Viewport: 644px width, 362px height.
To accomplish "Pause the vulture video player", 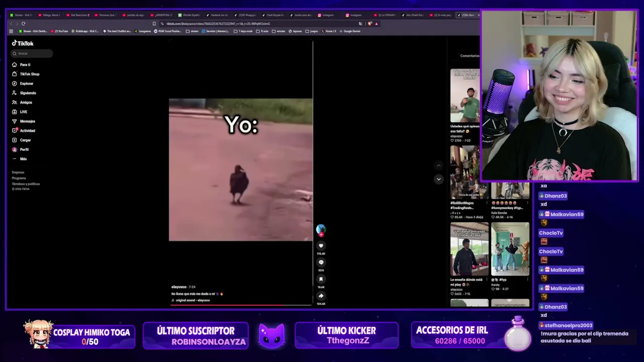I will (x=240, y=170).
